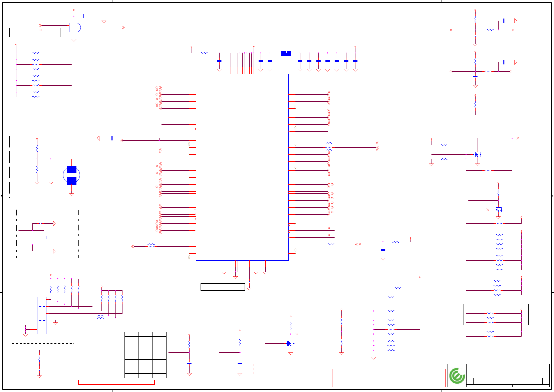Select the capacitor below the main IC
The height and width of the screenshot is (392, 554).
(x=249, y=283)
